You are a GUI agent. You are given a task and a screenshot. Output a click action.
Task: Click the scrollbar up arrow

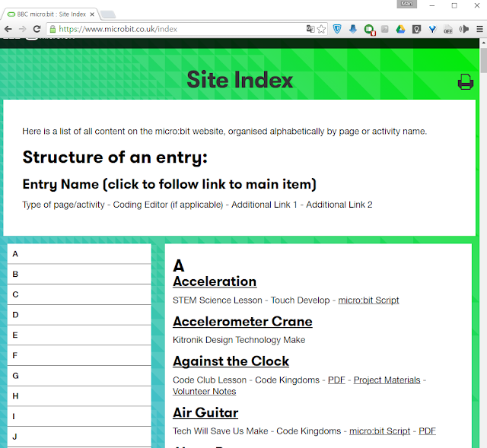[x=484, y=43]
